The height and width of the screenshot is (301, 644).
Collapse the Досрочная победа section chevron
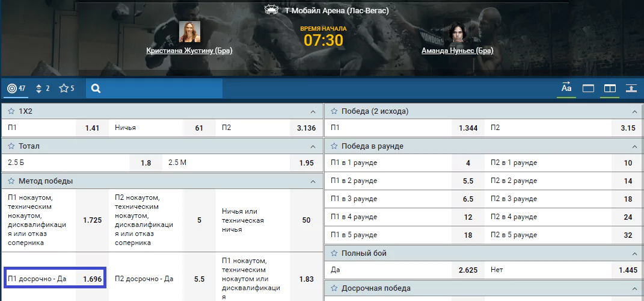click(x=636, y=289)
